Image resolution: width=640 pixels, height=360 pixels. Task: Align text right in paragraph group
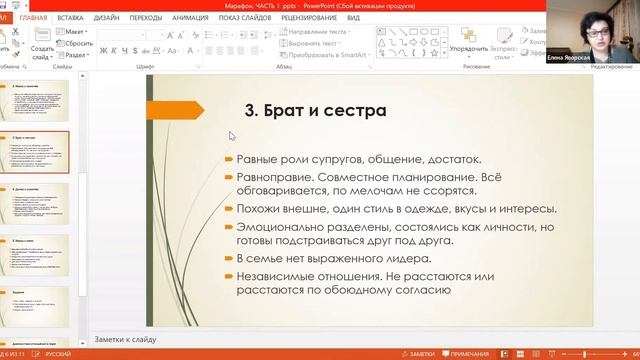click(x=231, y=51)
